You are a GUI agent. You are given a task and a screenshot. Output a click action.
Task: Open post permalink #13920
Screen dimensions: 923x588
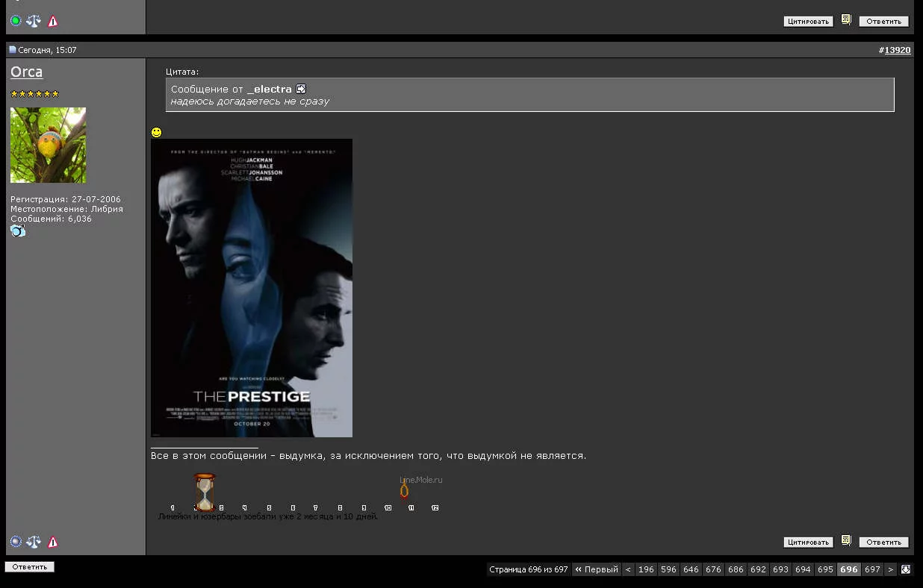[x=898, y=50]
